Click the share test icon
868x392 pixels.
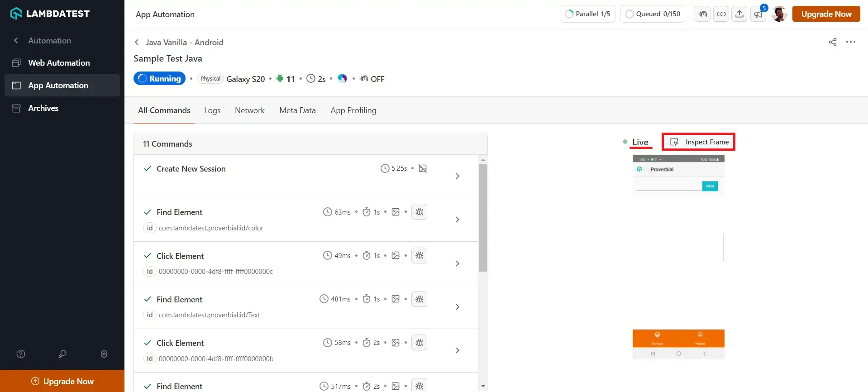point(833,42)
